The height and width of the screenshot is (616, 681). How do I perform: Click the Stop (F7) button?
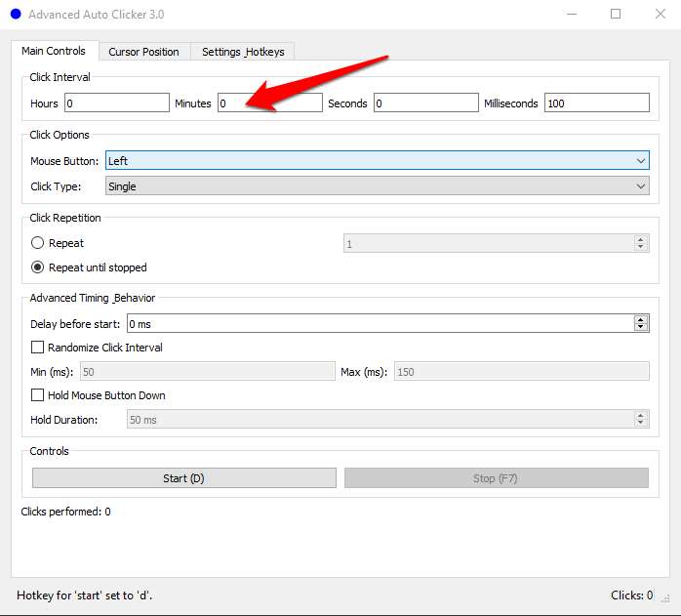pyautogui.click(x=497, y=478)
